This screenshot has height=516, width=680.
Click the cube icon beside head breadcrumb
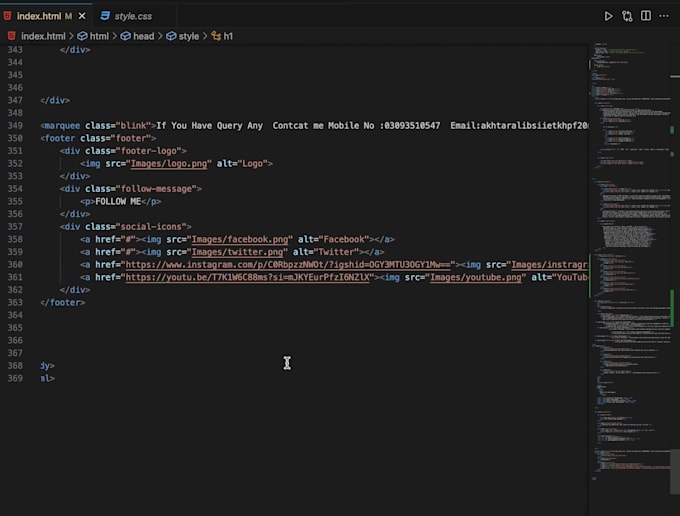point(125,36)
